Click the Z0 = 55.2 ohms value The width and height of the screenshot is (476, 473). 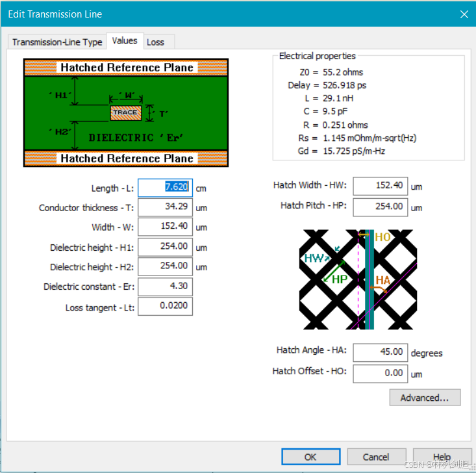click(x=331, y=72)
